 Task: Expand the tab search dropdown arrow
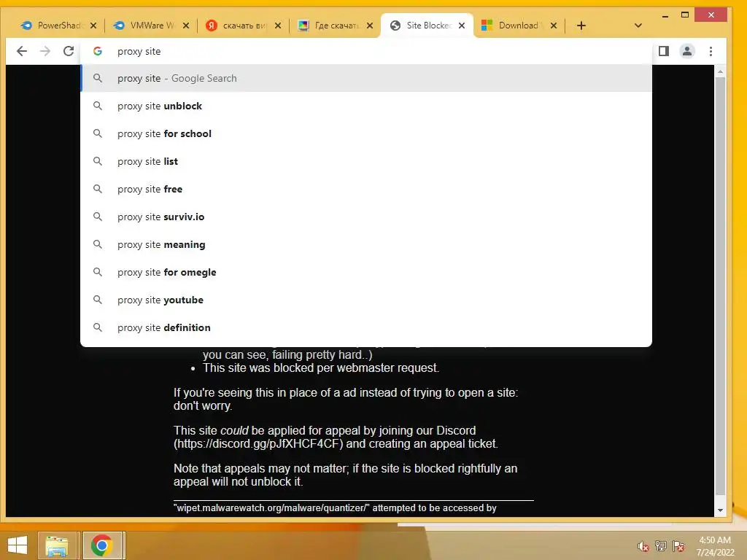(x=638, y=26)
